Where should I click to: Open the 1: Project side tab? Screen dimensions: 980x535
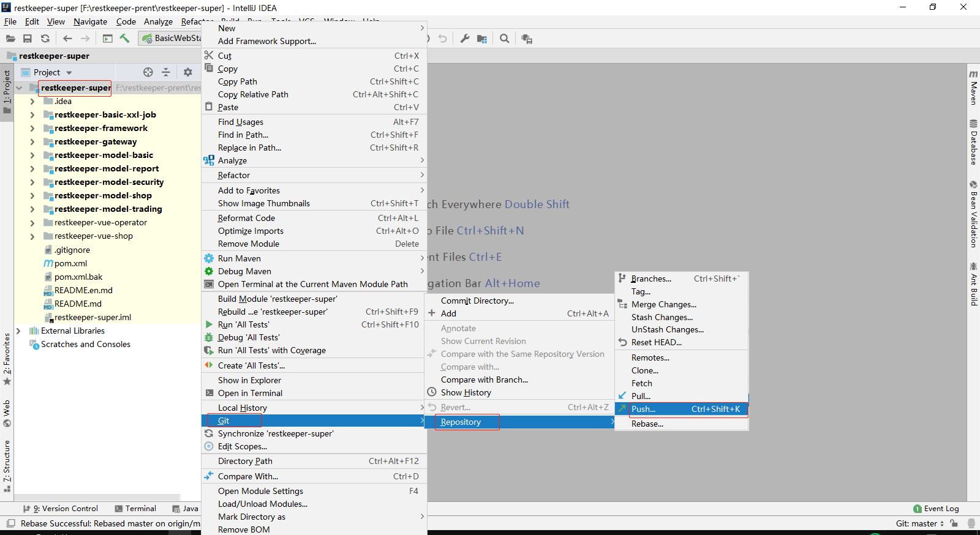(x=7, y=92)
